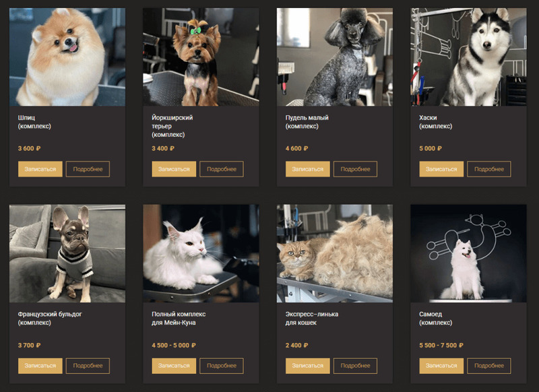View 'Подробнее' for Самоед card
Screen dimensions: 539x392
click(489, 366)
